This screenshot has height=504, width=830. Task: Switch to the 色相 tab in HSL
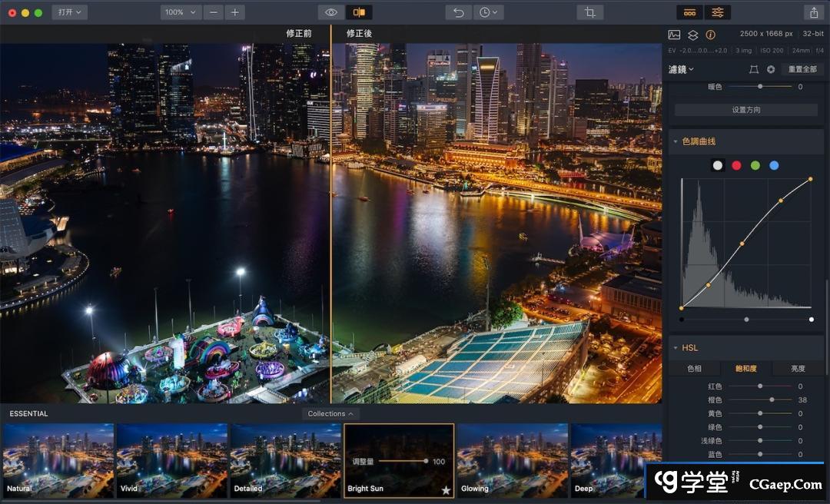coord(694,369)
